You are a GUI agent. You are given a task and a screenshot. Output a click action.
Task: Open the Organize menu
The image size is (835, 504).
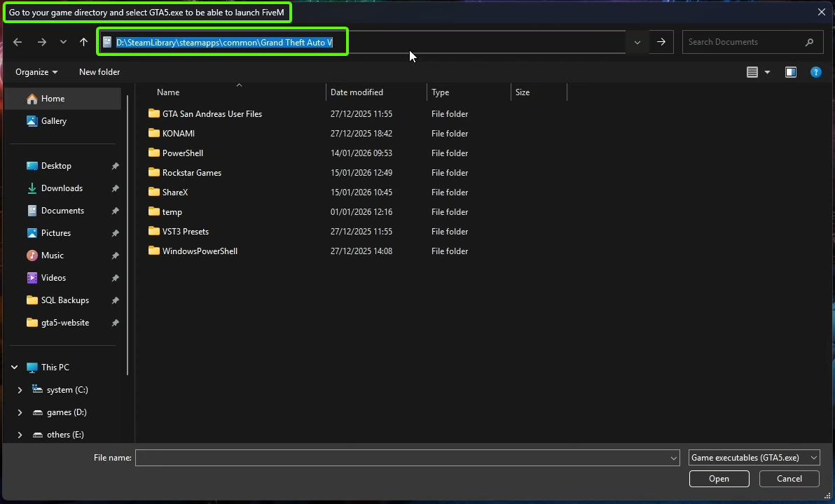click(x=36, y=72)
